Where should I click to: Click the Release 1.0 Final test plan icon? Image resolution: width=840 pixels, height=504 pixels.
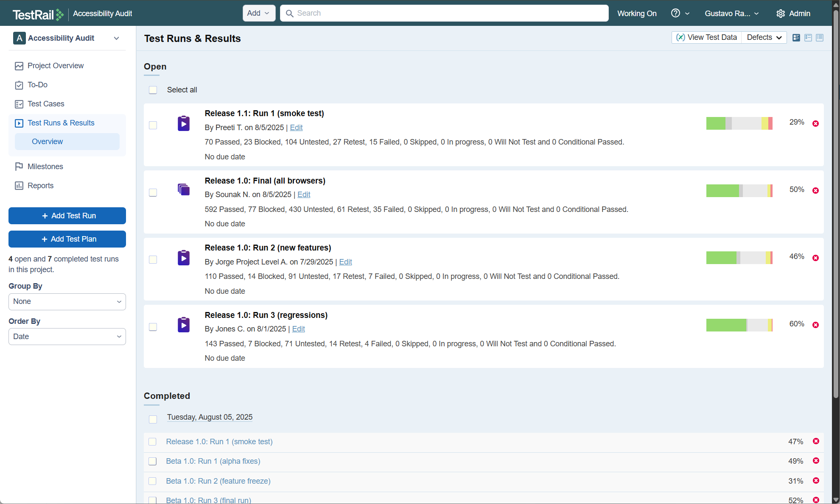[x=184, y=189]
